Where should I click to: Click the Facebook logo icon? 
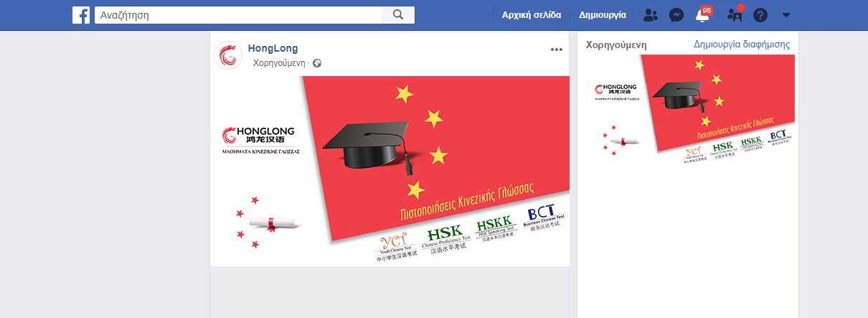(x=81, y=14)
